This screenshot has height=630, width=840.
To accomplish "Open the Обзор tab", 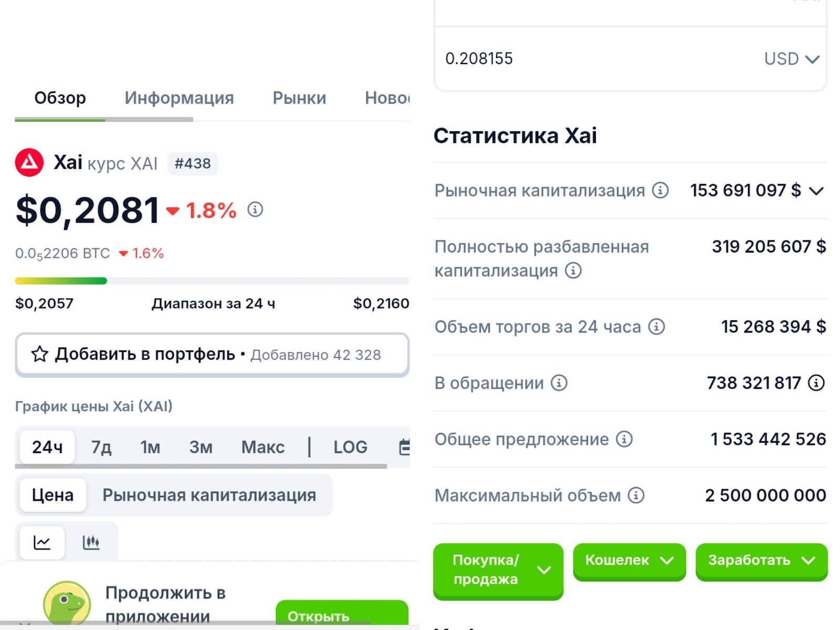I will tap(60, 98).
